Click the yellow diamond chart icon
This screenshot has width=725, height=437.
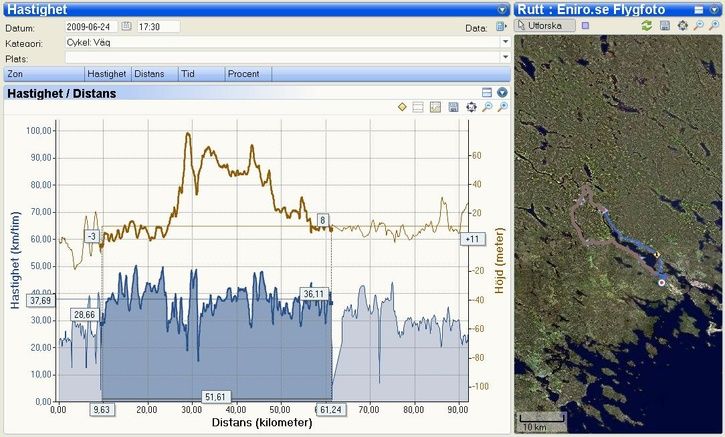[x=401, y=107]
